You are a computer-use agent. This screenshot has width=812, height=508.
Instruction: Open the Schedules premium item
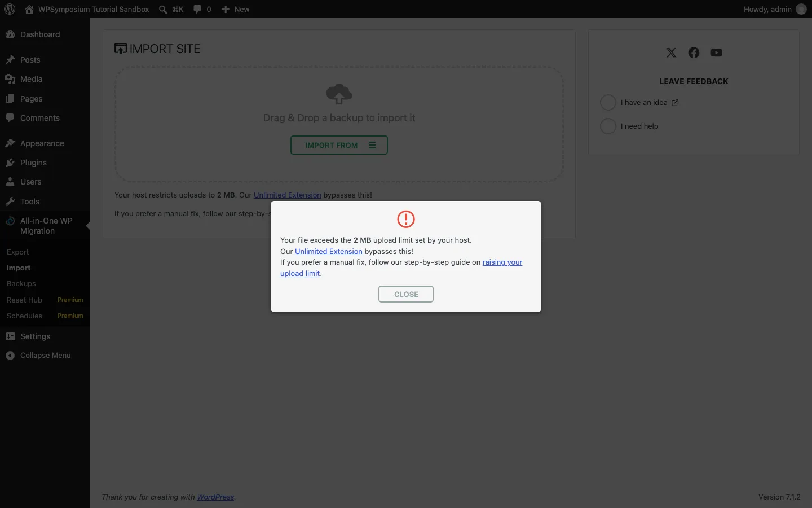coord(24,316)
